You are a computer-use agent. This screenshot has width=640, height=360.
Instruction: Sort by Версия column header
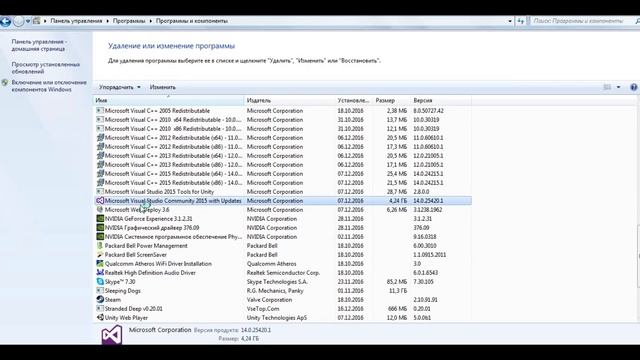[x=440, y=100]
